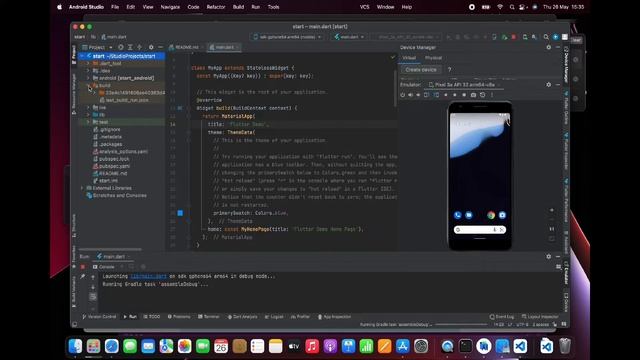Open the Layout Inspector button

coord(540,317)
